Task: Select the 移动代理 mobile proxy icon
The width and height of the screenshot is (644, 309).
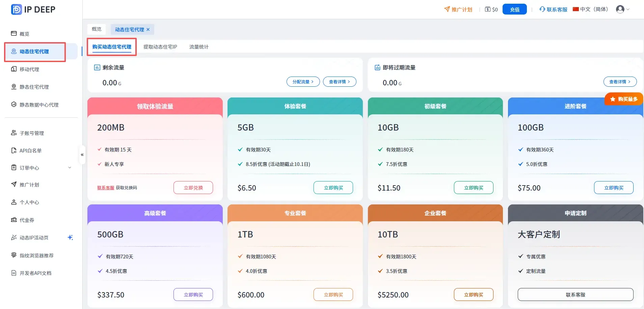Action: (14, 69)
